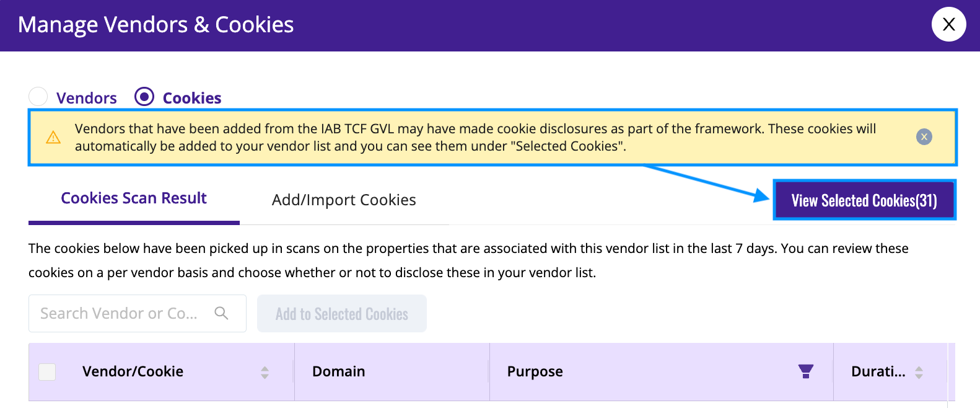Select the Cookies radio button

(x=144, y=97)
